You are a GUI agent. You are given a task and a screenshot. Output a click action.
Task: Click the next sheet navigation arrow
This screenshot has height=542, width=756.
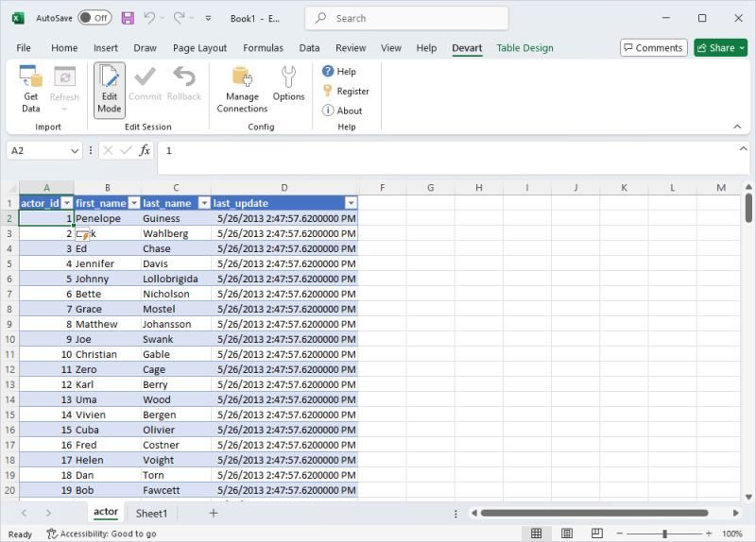(48, 514)
